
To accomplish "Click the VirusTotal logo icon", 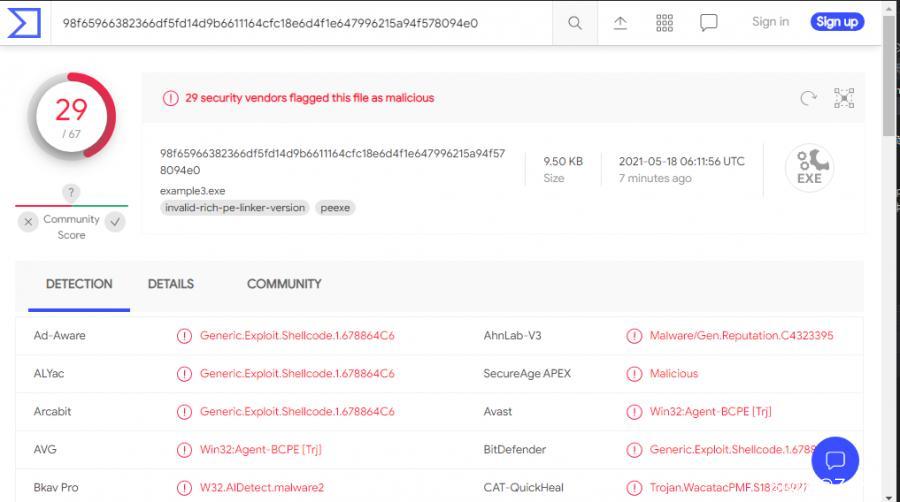I will (x=23, y=22).
